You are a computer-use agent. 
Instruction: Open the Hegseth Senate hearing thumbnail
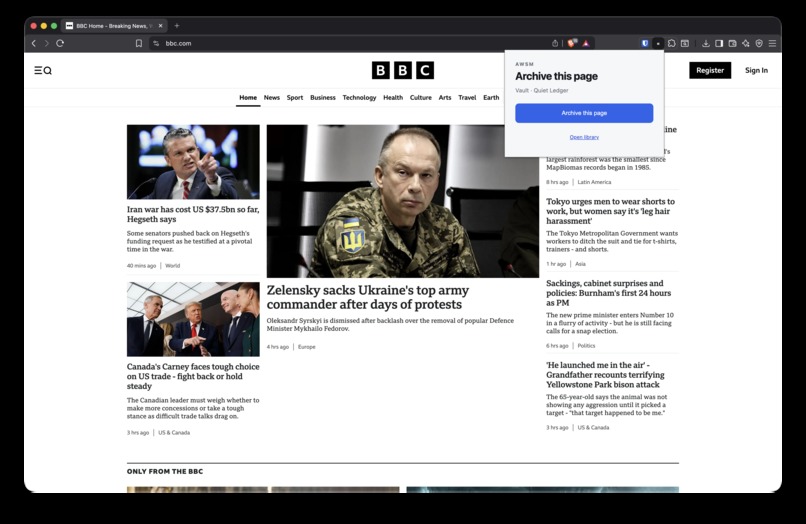point(193,162)
